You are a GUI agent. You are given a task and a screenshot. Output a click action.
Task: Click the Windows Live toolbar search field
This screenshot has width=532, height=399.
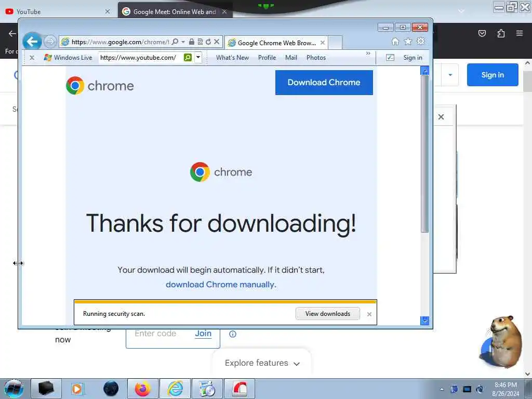click(x=141, y=58)
